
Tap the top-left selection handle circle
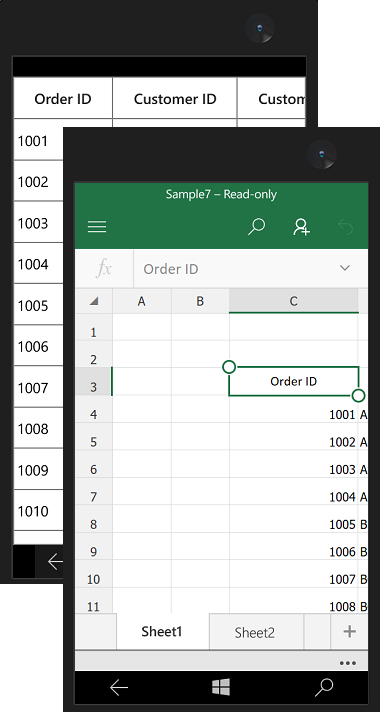point(229,367)
